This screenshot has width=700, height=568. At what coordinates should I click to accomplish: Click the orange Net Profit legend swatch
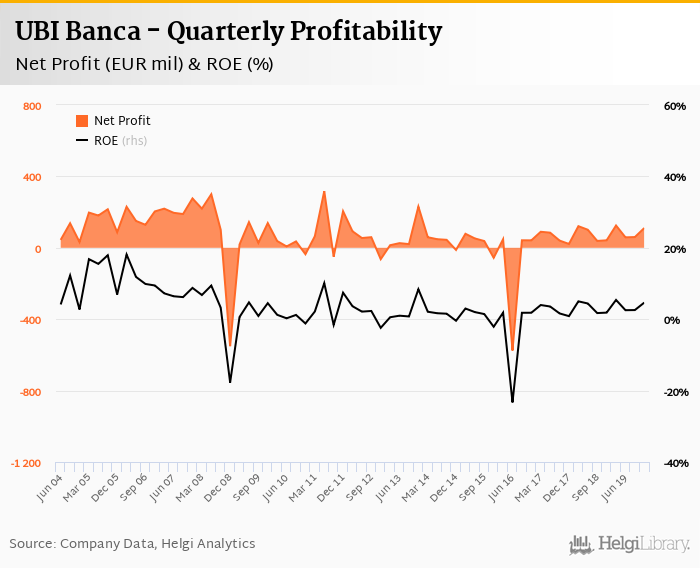point(82,121)
